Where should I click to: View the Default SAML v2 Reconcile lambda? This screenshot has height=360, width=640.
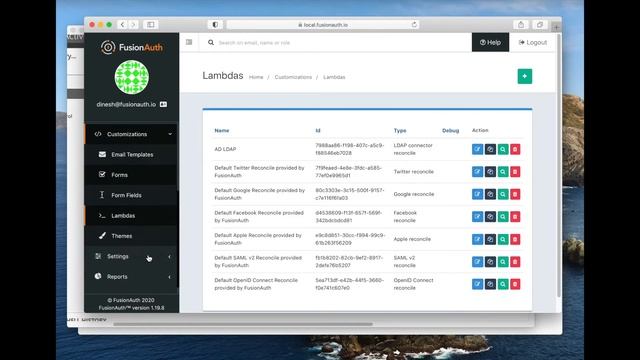coord(502,262)
